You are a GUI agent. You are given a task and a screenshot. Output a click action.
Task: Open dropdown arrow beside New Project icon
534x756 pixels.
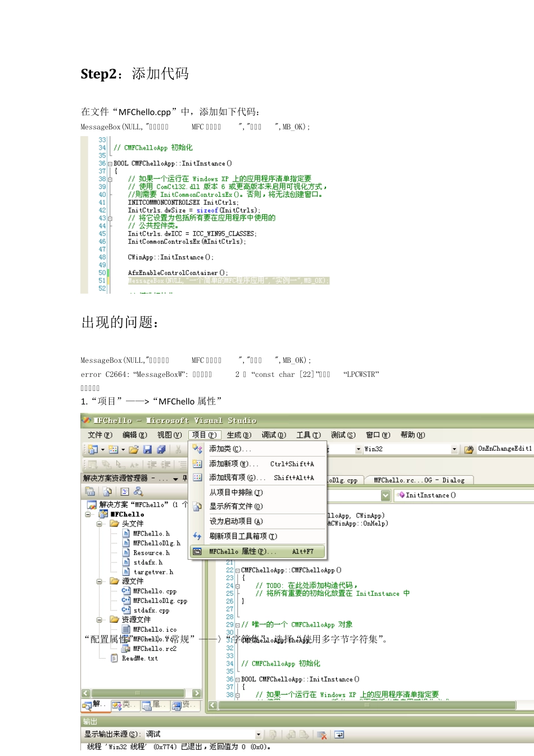coord(103,449)
